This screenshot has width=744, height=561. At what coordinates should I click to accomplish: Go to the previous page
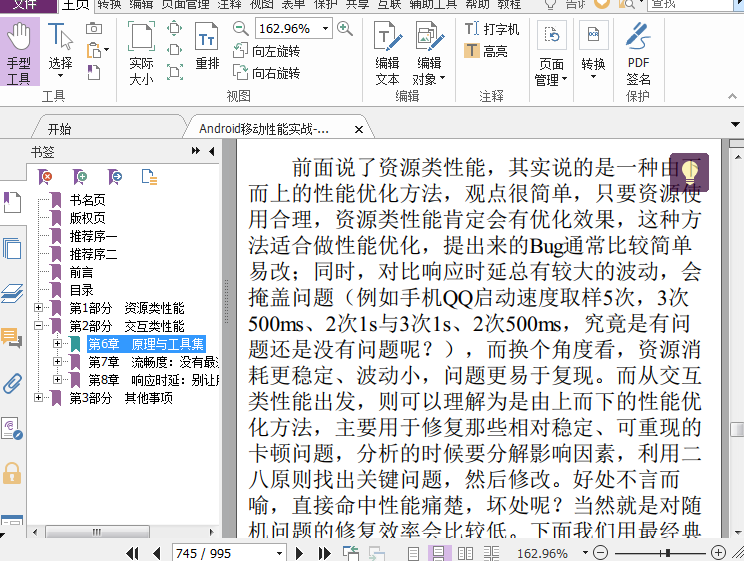[157, 553]
